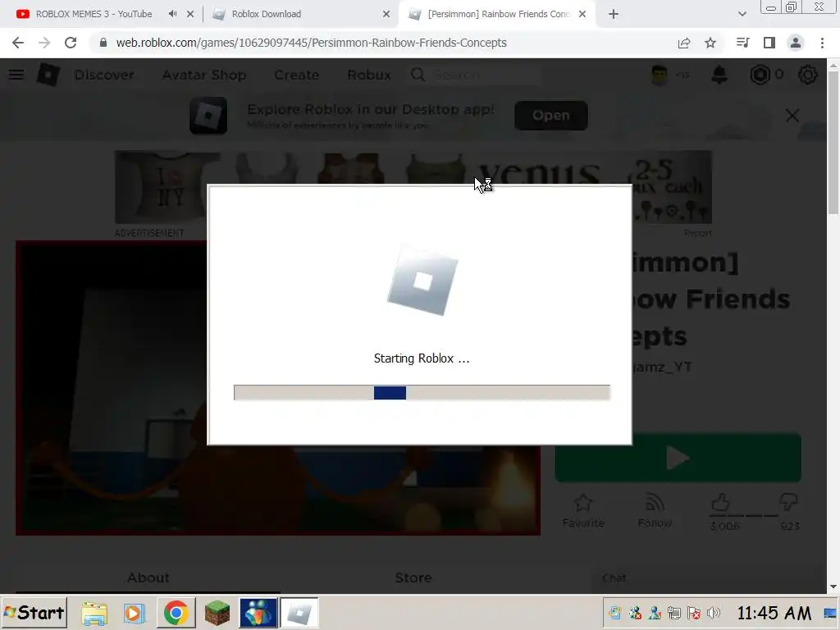This screenshot has width=840, height=630.
Task: Follow this game
Action: pos(655,509)
